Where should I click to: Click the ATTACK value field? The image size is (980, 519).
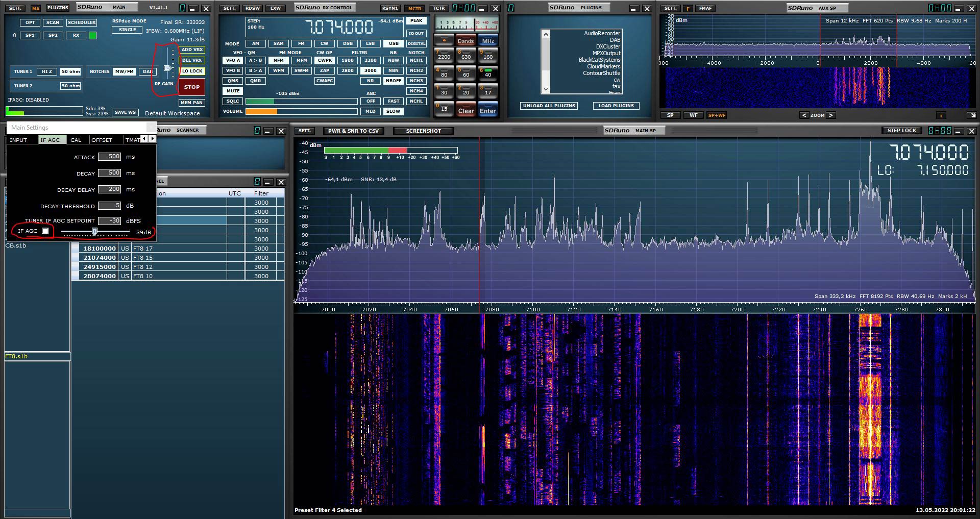[109, 157]
